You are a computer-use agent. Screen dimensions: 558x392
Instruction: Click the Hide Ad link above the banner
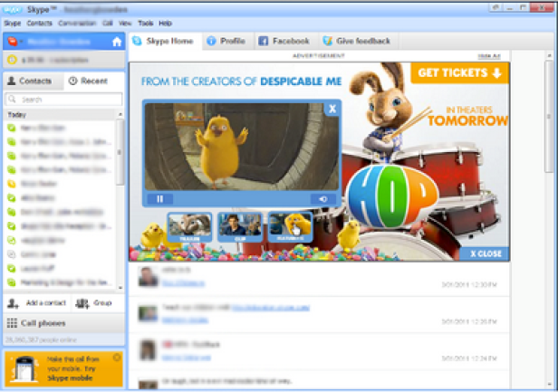click(x=489, y=56)
